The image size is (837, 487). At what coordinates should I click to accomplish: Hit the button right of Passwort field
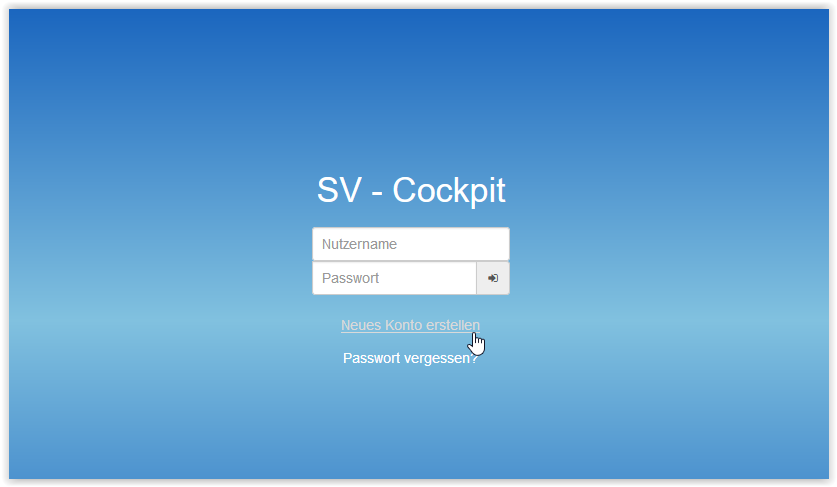[x=493, y=278]
